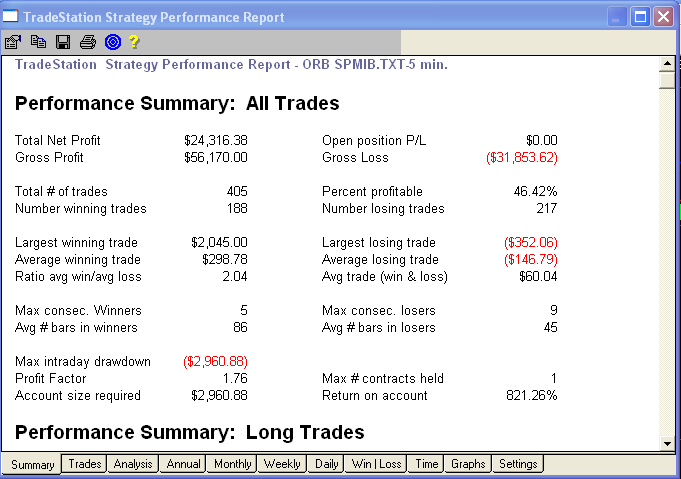
Task: Open the Trades tab
Action: tap(85, 464)
